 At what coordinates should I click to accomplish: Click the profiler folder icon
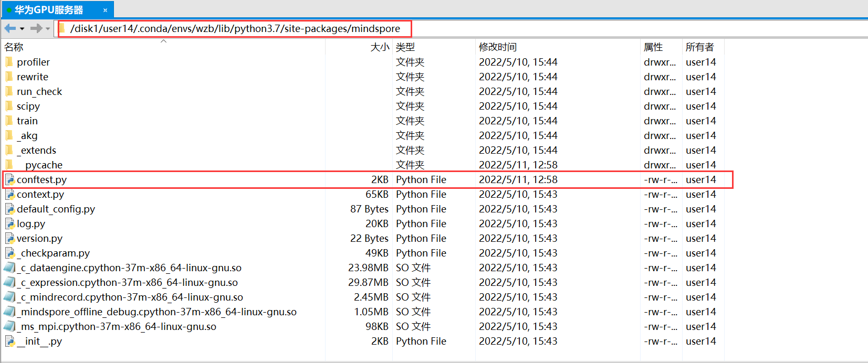pyautogui.click(x=9, y=62)
